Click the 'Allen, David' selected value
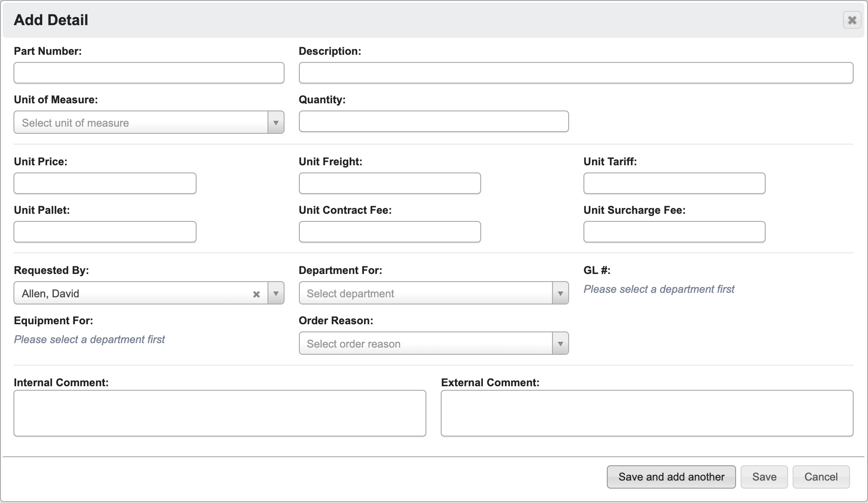Image resolution: width=868 pixels, height=503 pixels. [51, 294]
